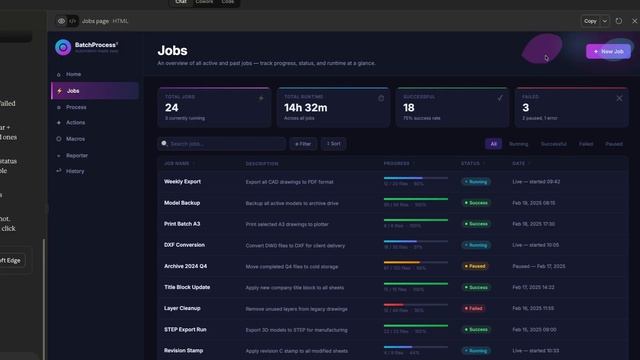
Task: Click the History return-arrow icon
Action: 59,171
